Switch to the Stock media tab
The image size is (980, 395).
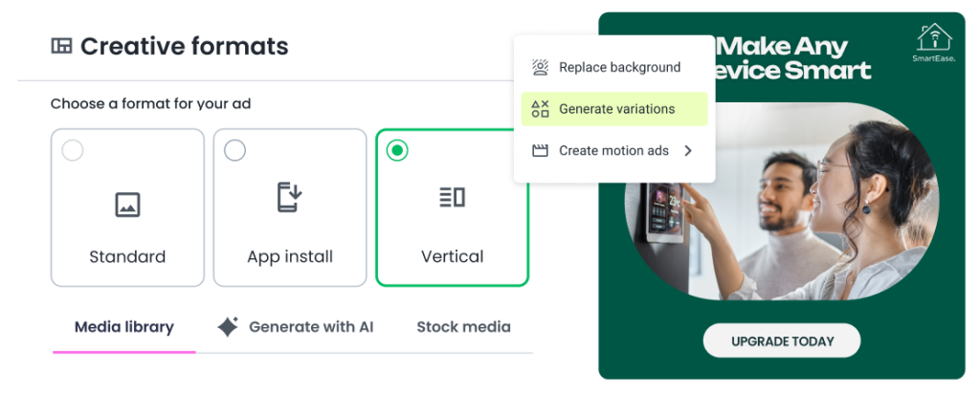click(463, 327)
